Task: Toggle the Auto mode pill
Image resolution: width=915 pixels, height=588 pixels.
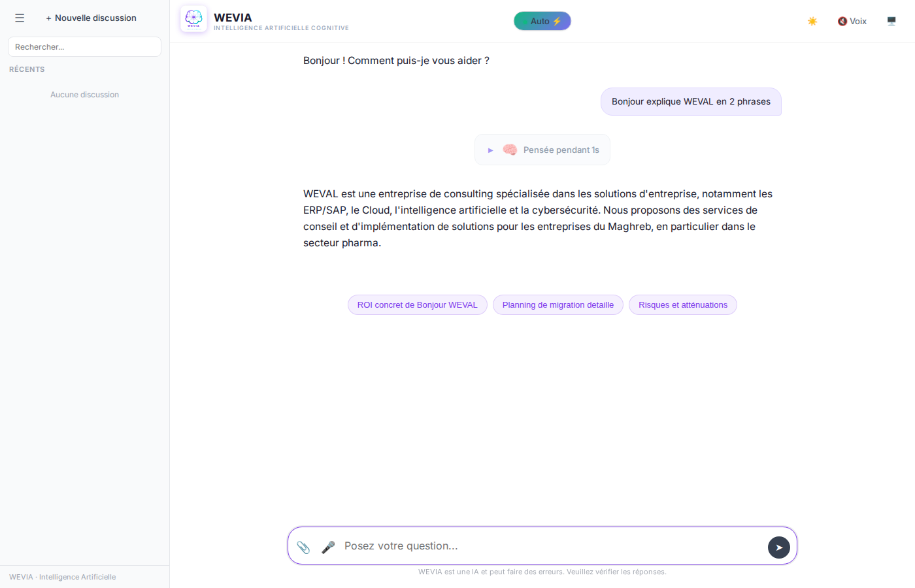Action: pyautogui.click(x=542, y=21)
